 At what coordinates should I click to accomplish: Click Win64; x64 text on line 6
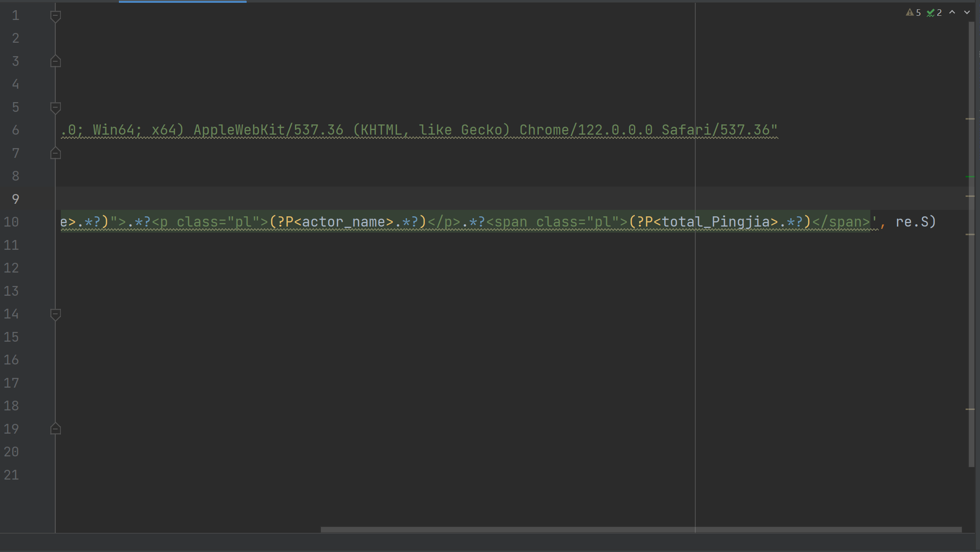[x=134, y=130]
